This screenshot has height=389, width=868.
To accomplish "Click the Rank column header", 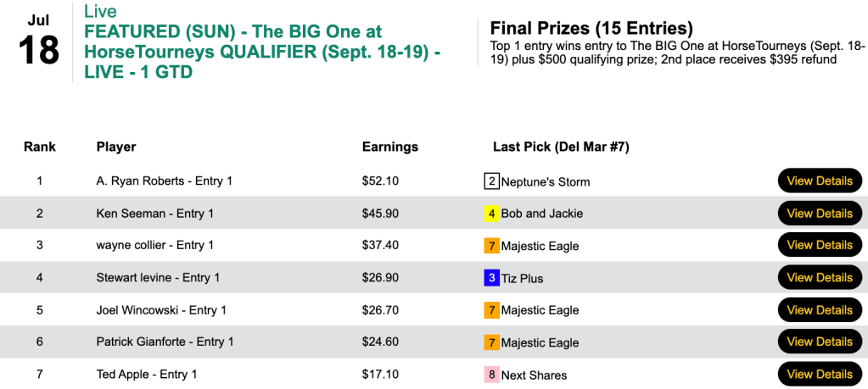I will click(40, 147).
